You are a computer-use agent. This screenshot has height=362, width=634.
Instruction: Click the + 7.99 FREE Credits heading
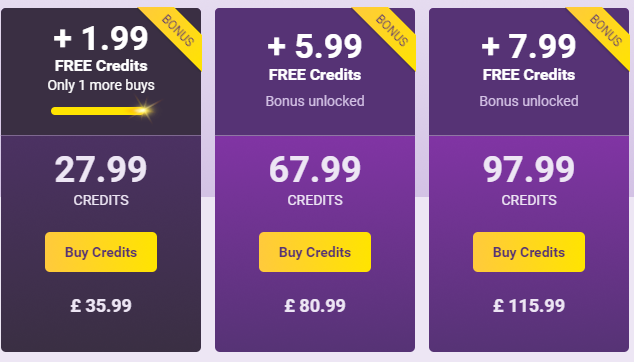[529, 57]
